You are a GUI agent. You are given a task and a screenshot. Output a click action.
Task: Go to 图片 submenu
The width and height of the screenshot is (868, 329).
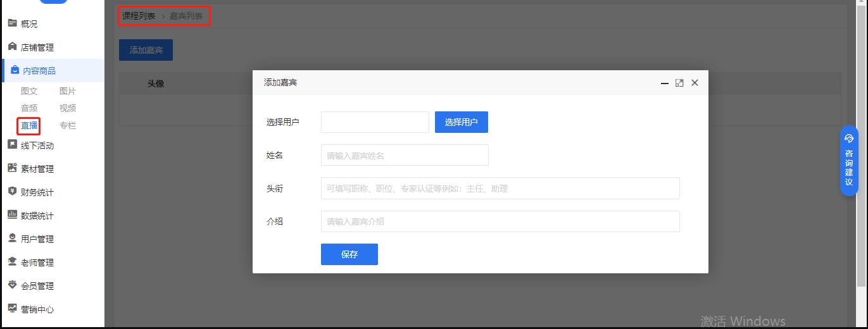68,91
